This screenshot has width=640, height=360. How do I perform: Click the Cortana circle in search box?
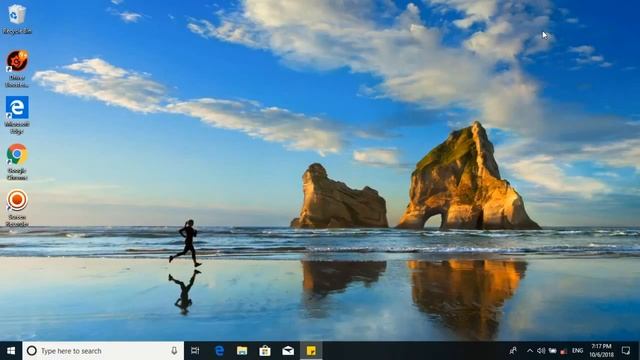click(x=31, y=351)
